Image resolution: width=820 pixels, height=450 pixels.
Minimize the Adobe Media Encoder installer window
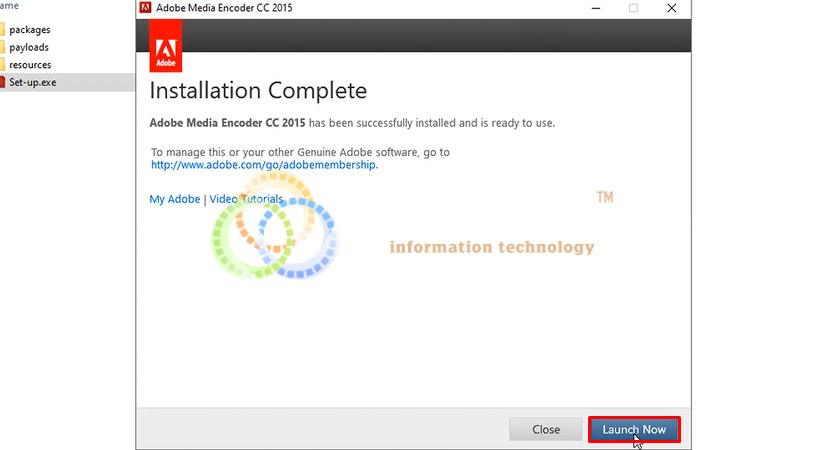[x=596, y=8]
